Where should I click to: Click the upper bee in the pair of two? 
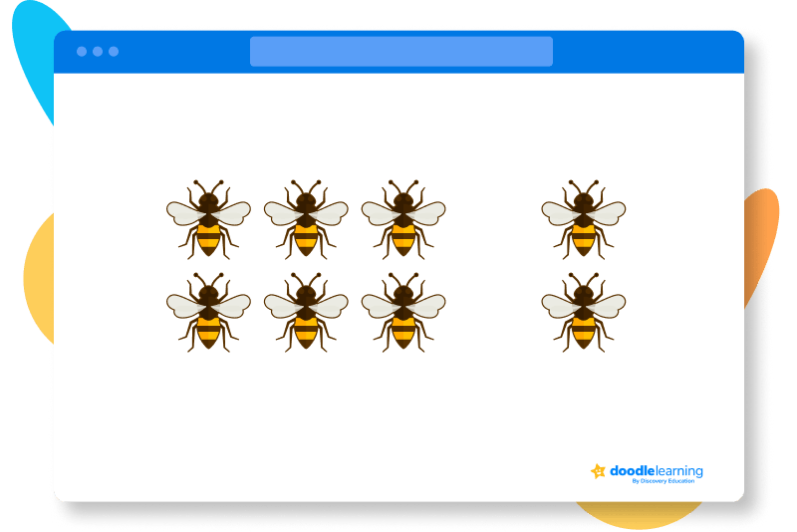[584, 218]
